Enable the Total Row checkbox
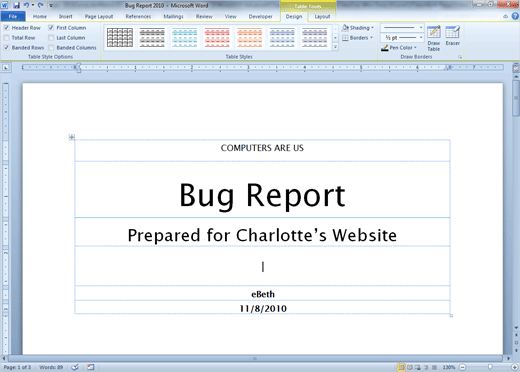Image resolution: width=520 pixels, height=372 pixels. click(6, 38)
